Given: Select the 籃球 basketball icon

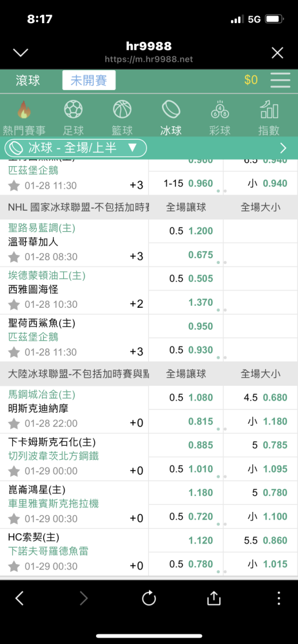Looking at the screenshot, I should pos(123,109).
